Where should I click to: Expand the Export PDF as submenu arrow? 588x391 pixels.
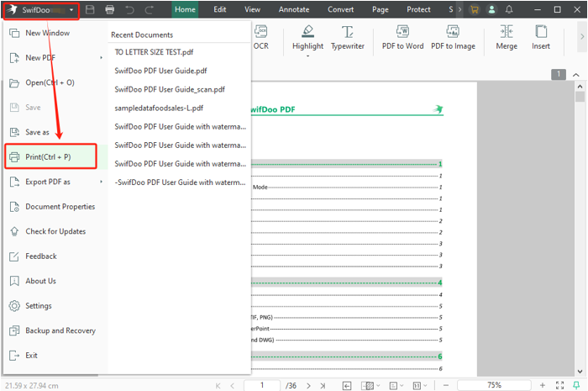tap(101, 182)
